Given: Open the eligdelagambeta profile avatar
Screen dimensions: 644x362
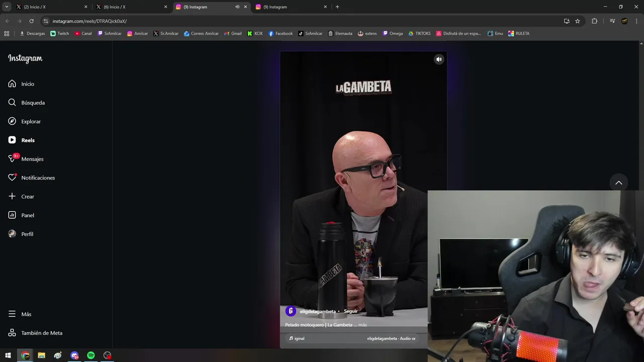Looking at the screenshot, I should click(x=290, y=311).
